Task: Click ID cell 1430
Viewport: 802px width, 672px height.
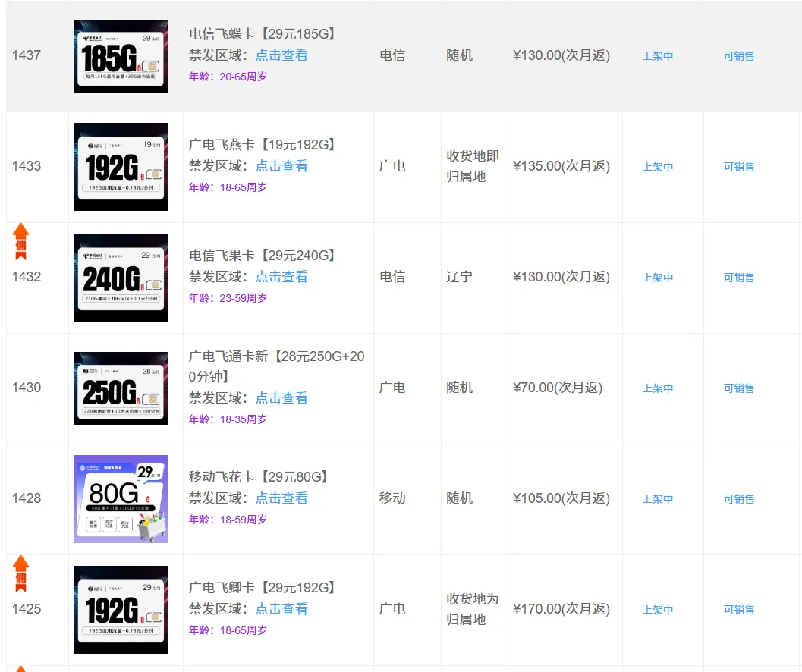Action: (x=27, y=387)
